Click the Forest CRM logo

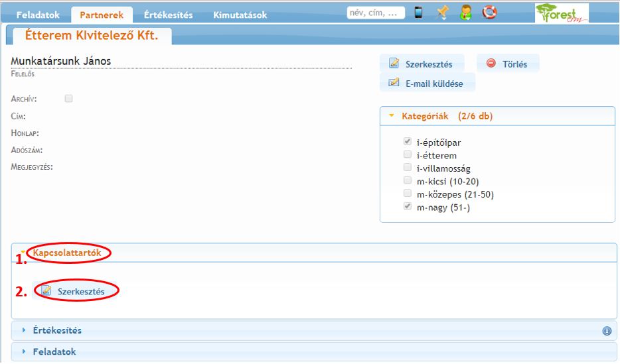tap(562, 13)
